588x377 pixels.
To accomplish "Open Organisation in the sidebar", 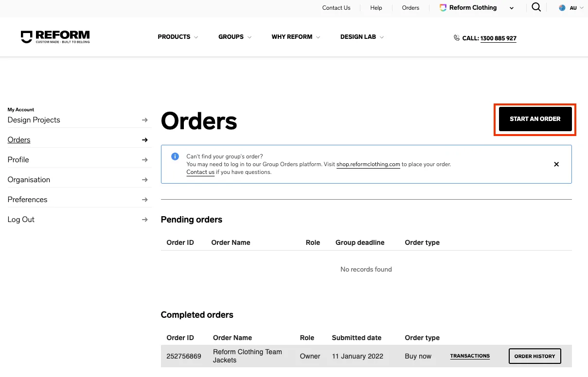I will (x=29, y=180).
